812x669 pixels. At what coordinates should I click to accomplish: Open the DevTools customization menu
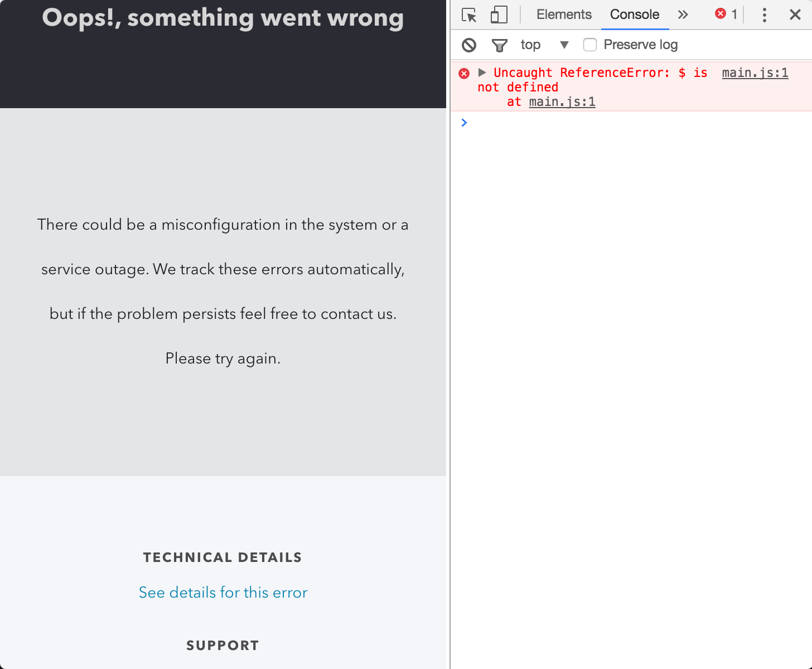click(x=764, y=15)
